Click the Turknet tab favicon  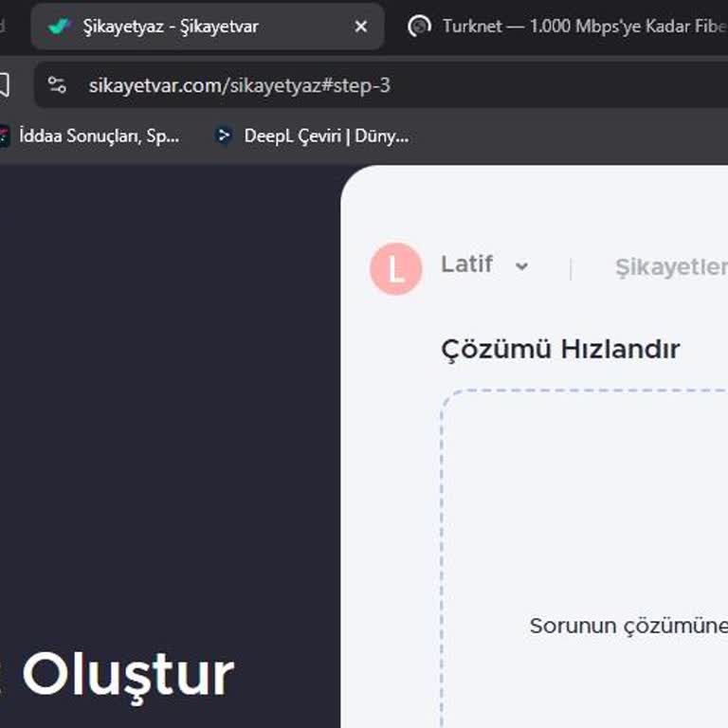(419, 26)
